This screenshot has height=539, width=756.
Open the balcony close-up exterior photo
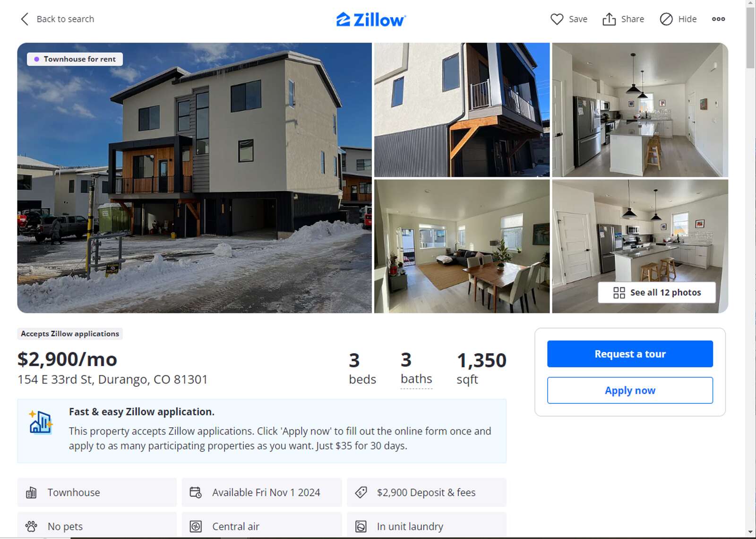[x=462, y=110]
